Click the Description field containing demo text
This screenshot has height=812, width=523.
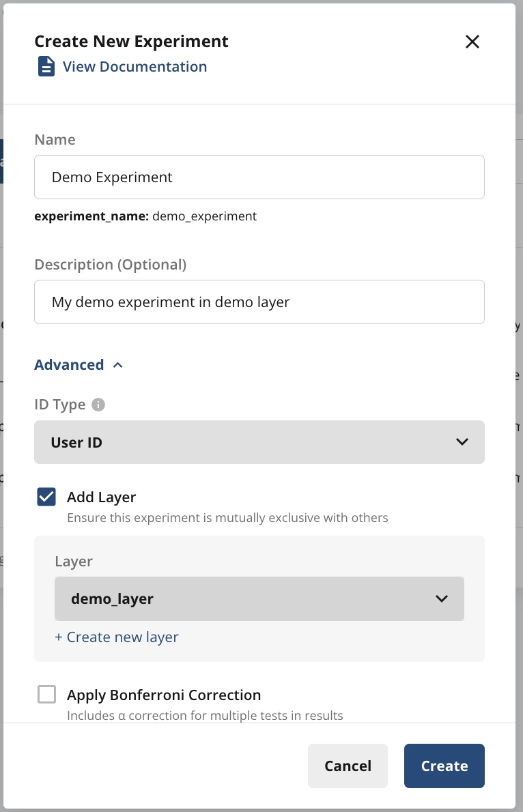(x=259, y=302)
